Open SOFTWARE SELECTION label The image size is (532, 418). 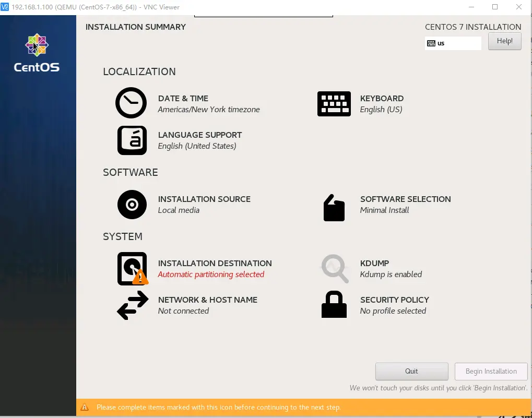[x=406, y=199]
